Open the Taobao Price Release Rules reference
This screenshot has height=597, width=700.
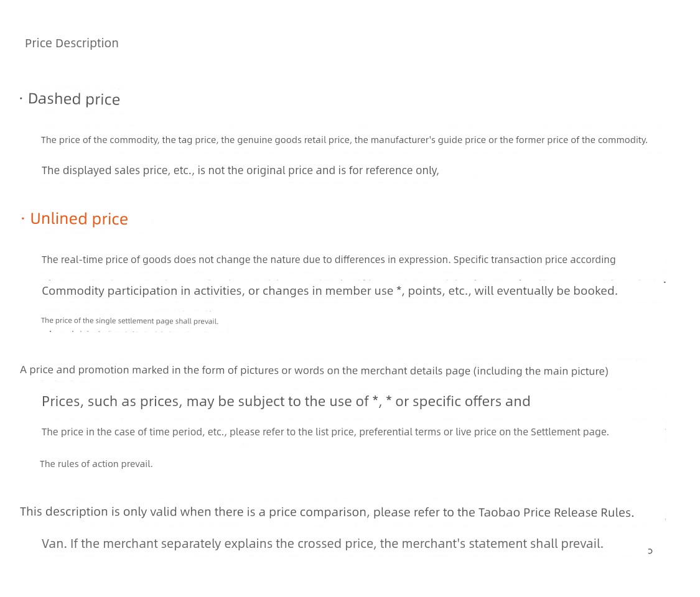pyautogui.click(x=556, y=512)
